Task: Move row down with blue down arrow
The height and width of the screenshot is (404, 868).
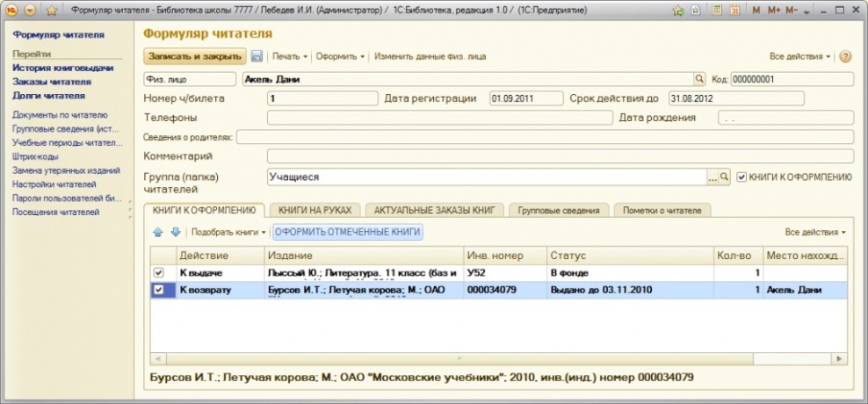Action: click(175, 232)
